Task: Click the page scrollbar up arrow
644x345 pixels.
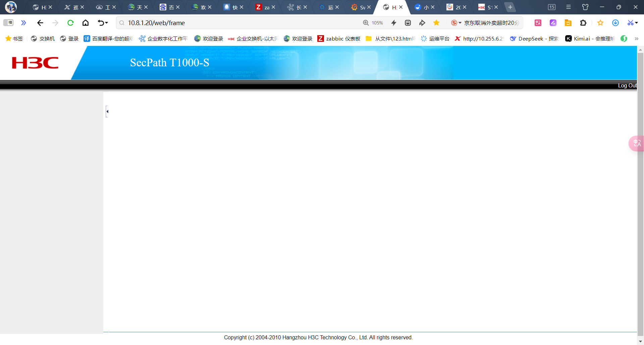Action: 640,50
